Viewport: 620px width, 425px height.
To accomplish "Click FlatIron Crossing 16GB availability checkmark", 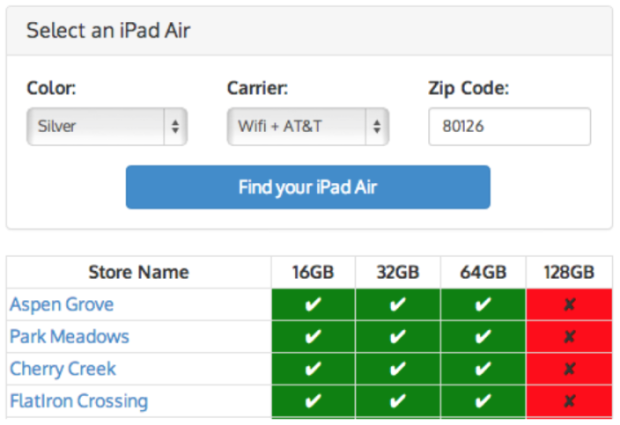I will [x=313, y=401].
